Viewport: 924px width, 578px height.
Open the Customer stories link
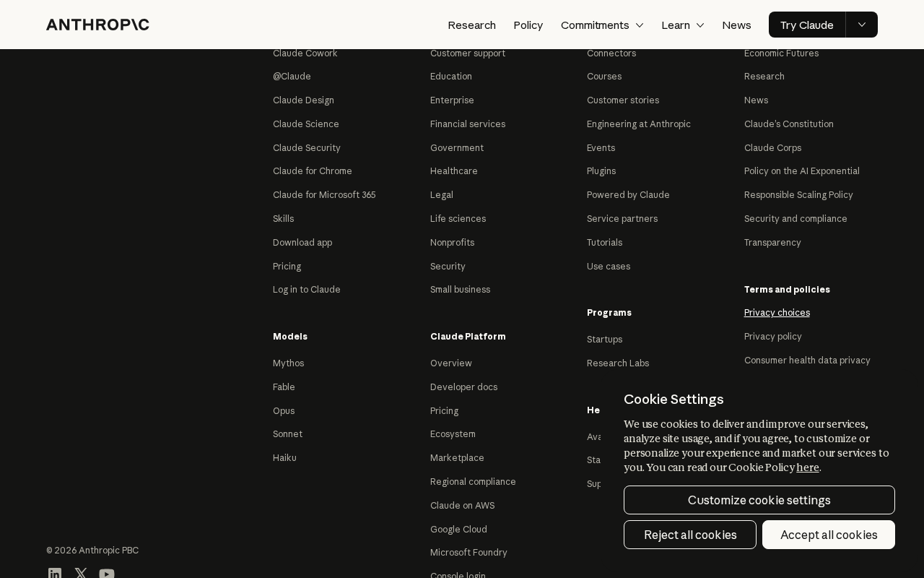pos(623,100)
